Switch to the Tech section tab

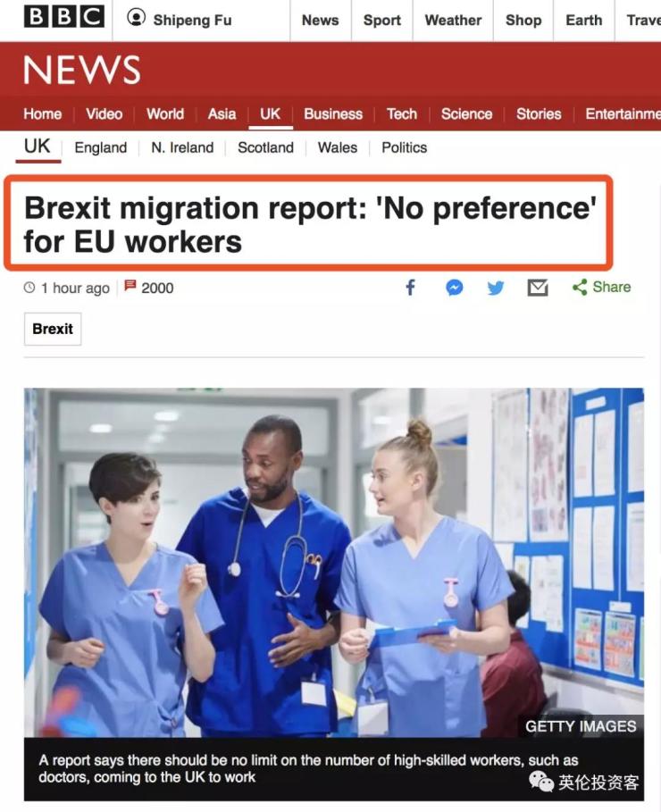click(401, 114)
